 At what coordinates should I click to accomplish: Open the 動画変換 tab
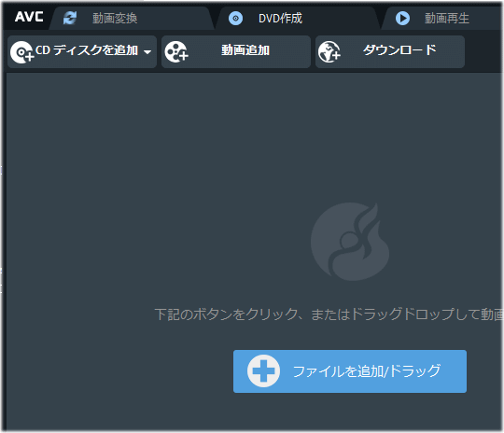132,18
